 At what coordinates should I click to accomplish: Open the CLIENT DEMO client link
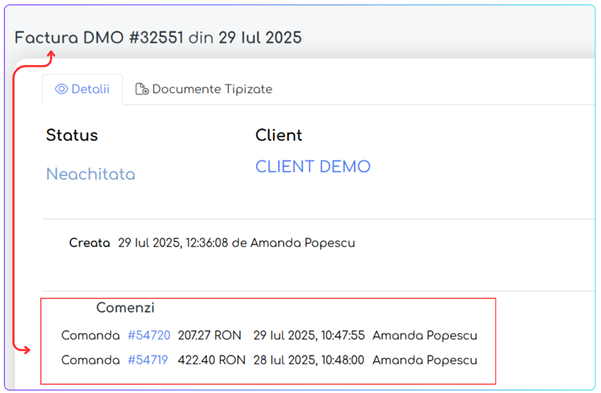tap(313, 167)
